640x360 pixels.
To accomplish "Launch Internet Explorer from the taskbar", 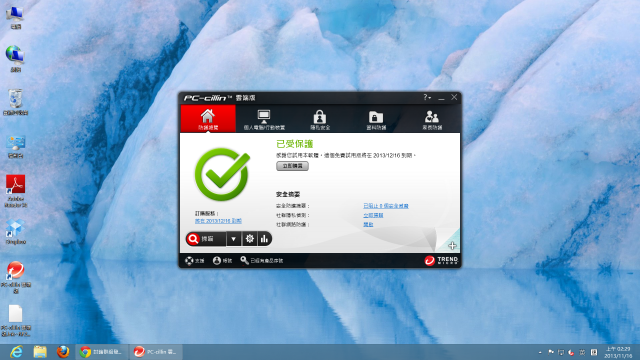I will pos(16,352).
